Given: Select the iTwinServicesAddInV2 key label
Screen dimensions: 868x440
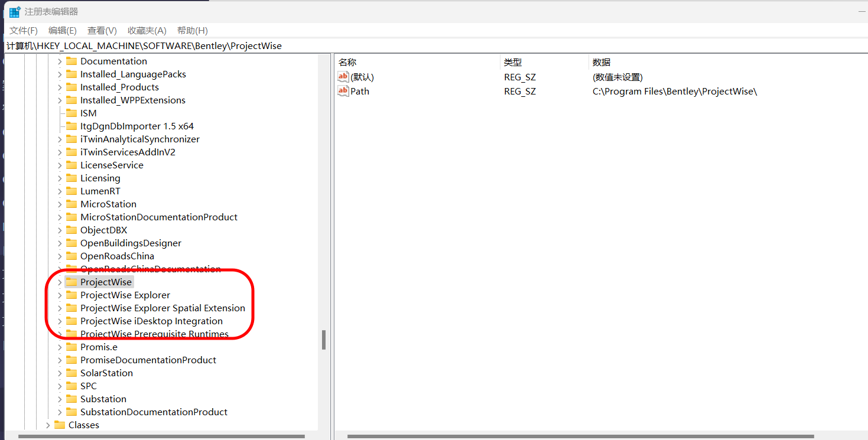Looking at the screenshot, I should point(128,152).
